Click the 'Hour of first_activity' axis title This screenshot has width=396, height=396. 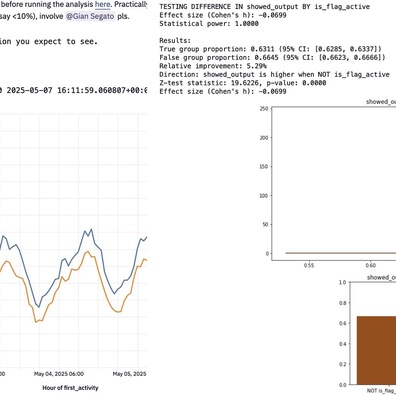70,388
